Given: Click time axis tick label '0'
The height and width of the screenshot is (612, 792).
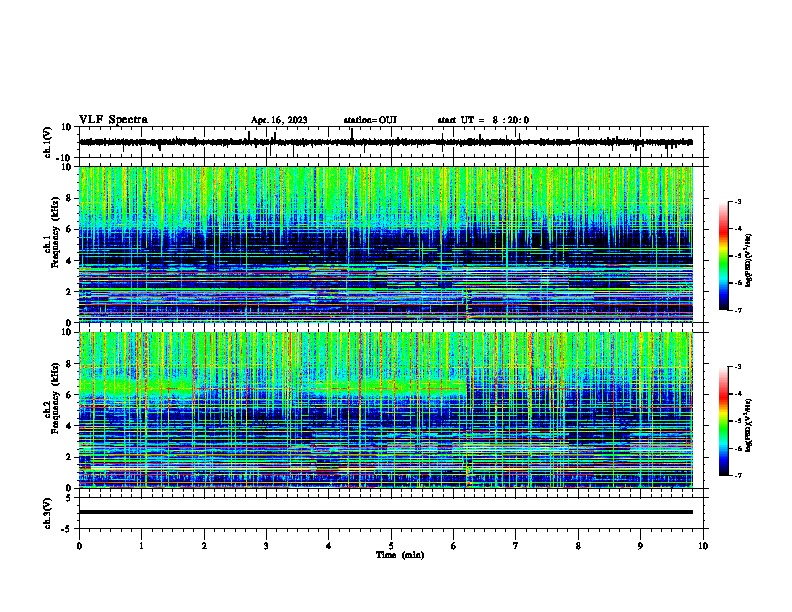Looking at the screenshot, I should (x=79, y=546).
